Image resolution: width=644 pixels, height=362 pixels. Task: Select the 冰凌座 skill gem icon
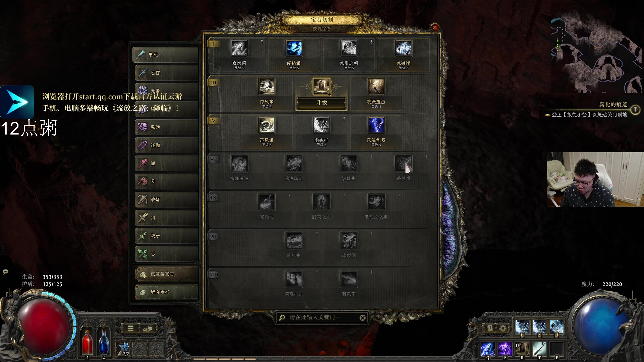(404, 48)
